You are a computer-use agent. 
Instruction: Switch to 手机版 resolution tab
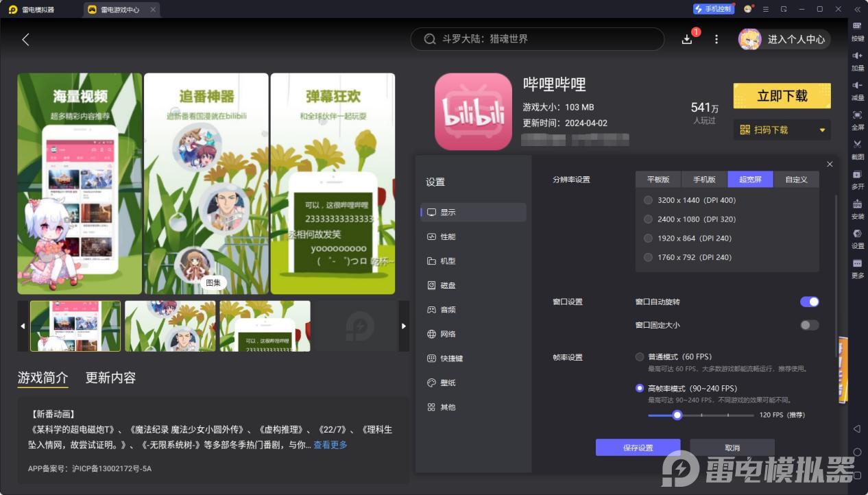(x=704, y=180)
